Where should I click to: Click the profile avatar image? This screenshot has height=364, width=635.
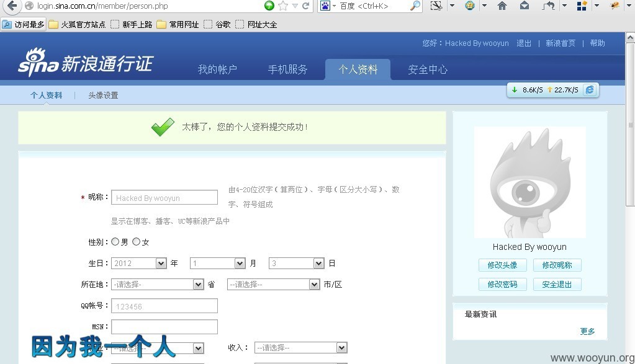click(529, 182)
